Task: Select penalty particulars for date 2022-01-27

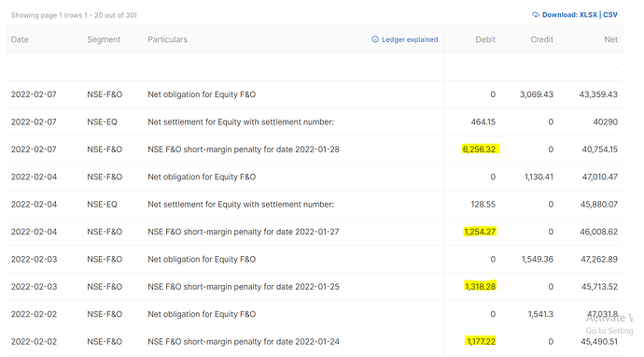Action: [244, 232]
